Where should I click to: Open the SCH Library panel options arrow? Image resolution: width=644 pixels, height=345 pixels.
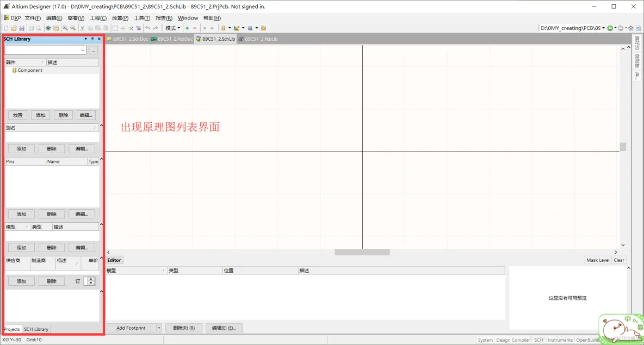85,39
